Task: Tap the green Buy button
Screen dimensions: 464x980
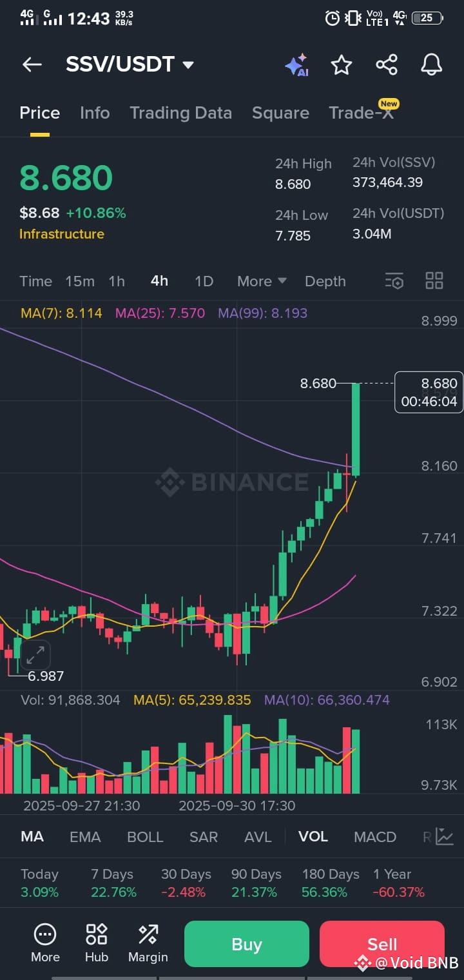Action: click(247, 945)
